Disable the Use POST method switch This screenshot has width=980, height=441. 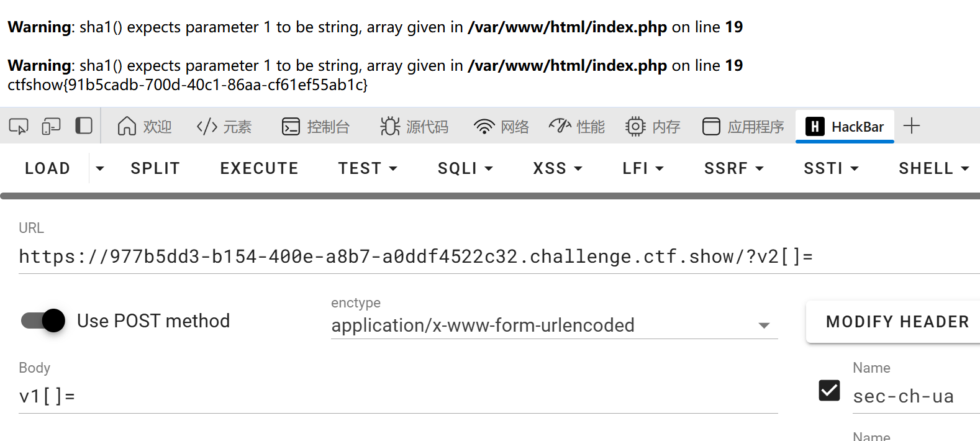[43, 321]
